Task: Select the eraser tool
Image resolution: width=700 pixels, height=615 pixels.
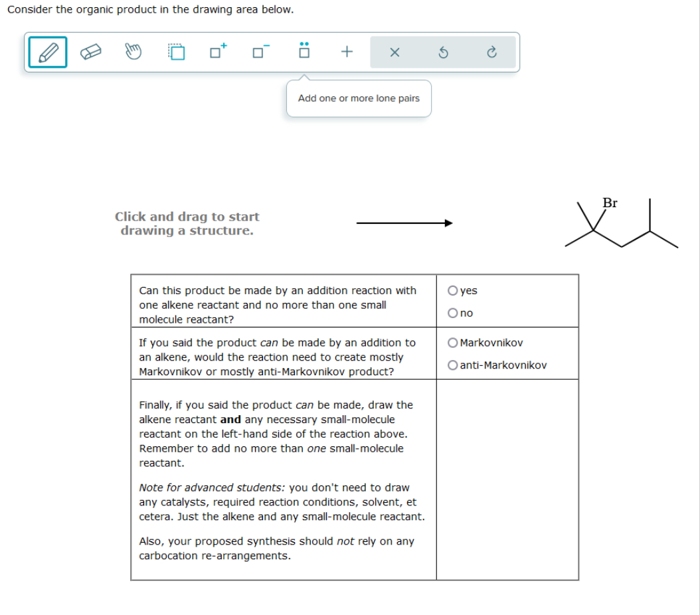Action: tap(90, 52)
